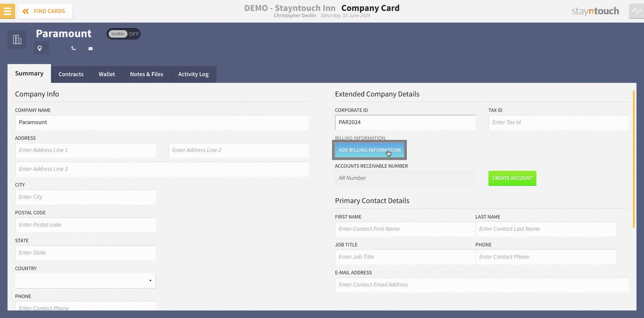Click the Company Name field containing Paramount
Viewport: 644px width, 318px height.
(x=162, y=122)
